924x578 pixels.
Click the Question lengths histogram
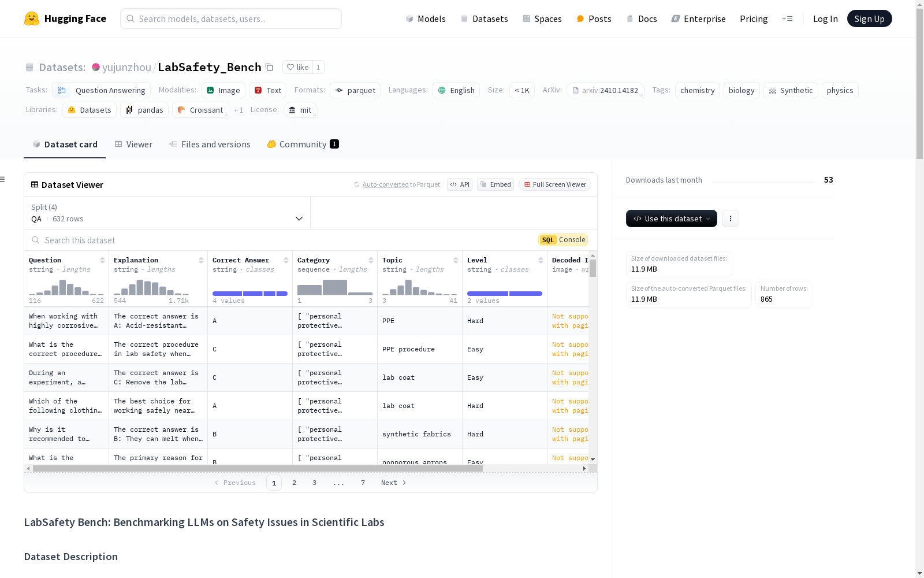coord(66,287)
